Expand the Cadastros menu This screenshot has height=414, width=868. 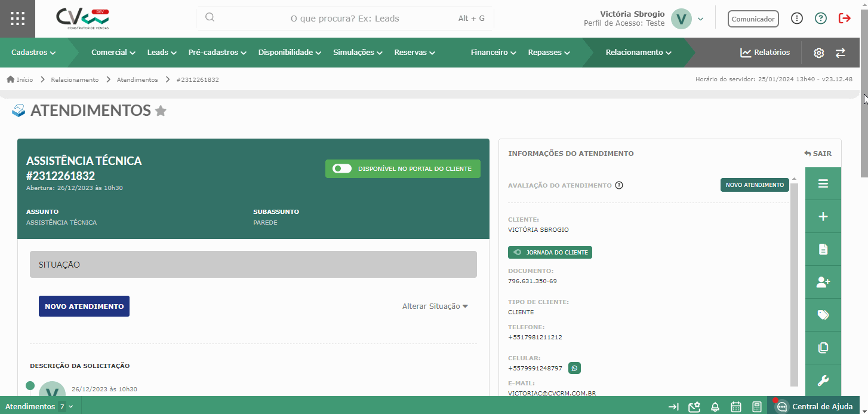[33, 53]
